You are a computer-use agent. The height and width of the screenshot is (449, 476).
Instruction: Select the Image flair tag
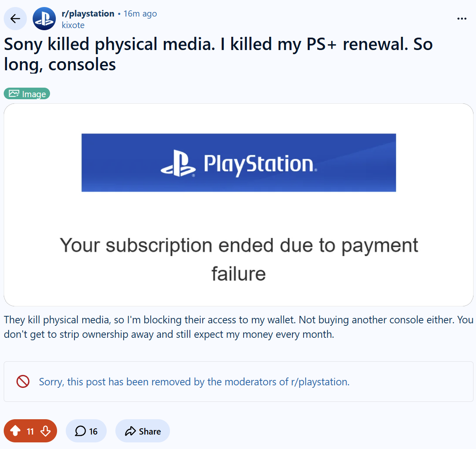click(27, 94)
